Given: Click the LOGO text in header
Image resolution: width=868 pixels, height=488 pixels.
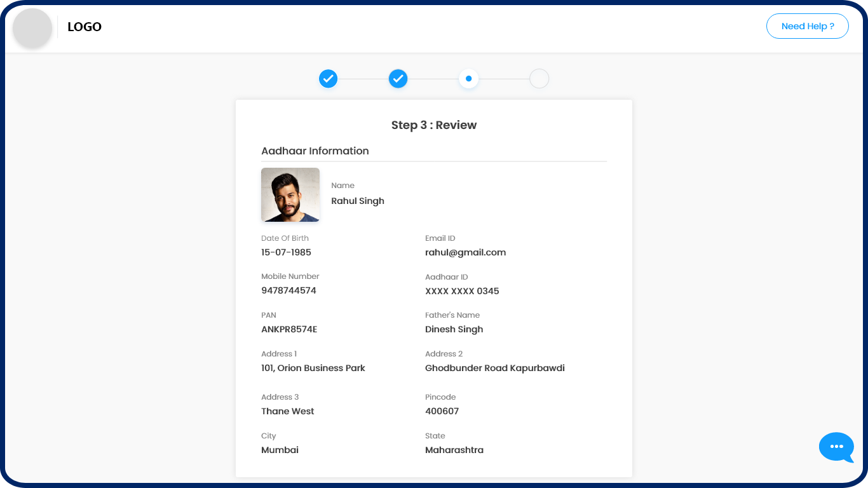Looking at the screenshot, I should pyautogui.click(x=85, y=27).
